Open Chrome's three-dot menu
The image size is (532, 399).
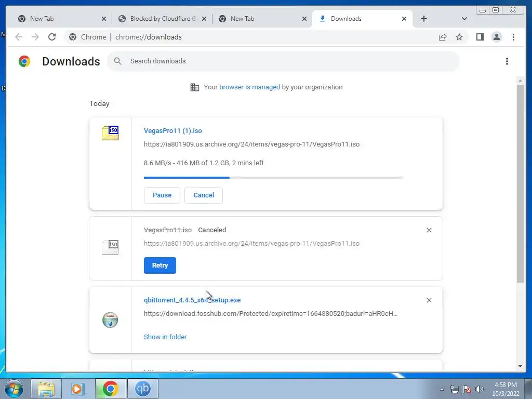click(x=513, y=37)
